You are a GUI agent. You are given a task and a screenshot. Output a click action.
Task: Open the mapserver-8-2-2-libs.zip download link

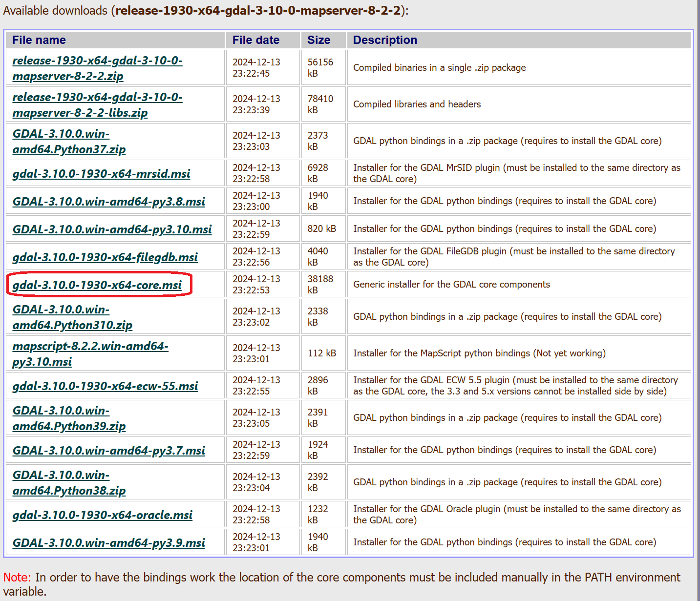97,98
